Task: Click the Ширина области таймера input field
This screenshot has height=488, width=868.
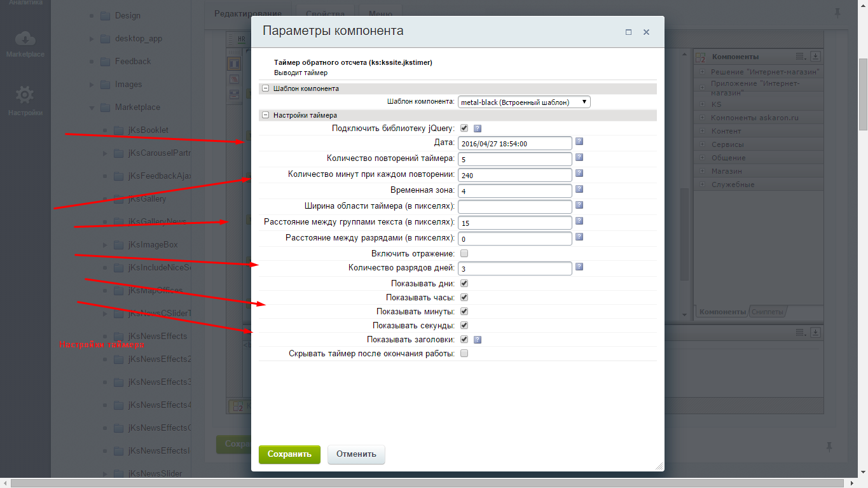Action: point(515,207)
